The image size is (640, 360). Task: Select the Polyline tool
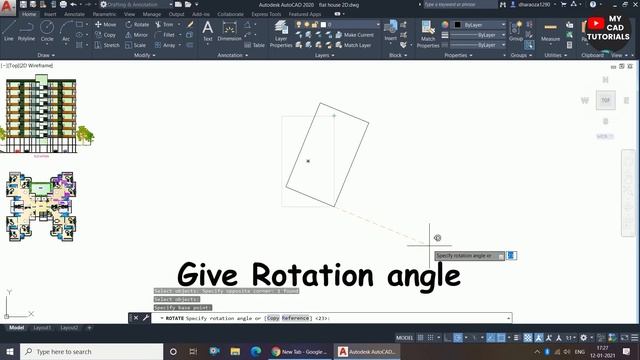[26, 31]
